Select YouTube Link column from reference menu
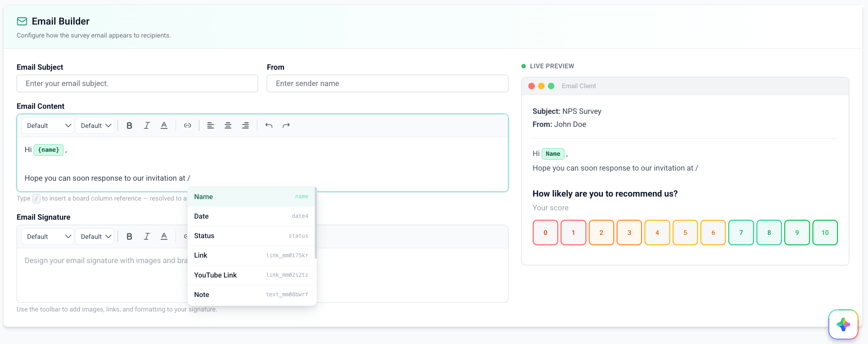 pyautogui.click(x=251, y=275)
